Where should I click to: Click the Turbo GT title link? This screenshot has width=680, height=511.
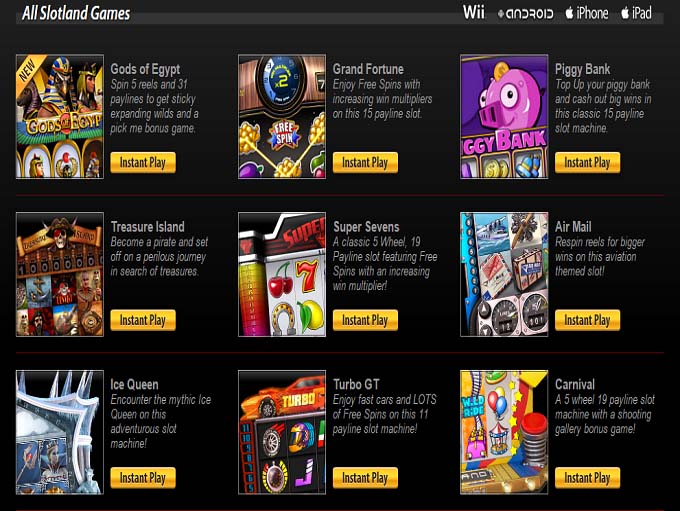(356, 384)
